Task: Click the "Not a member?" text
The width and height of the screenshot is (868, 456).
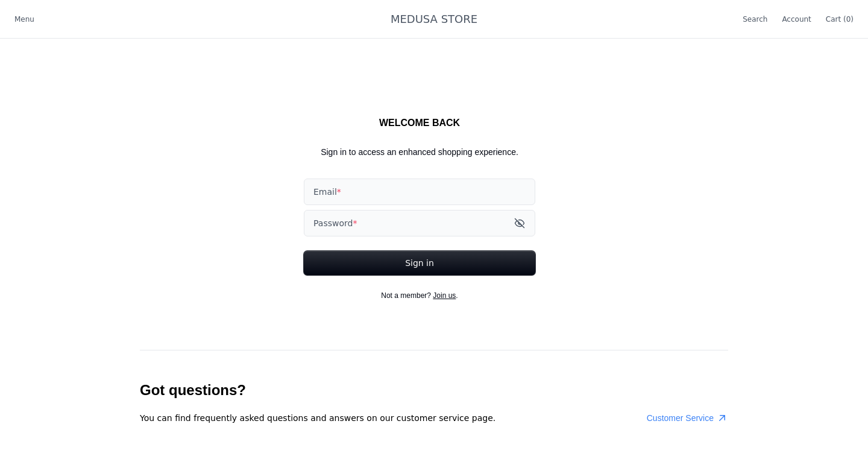Action: pos(406,296)
